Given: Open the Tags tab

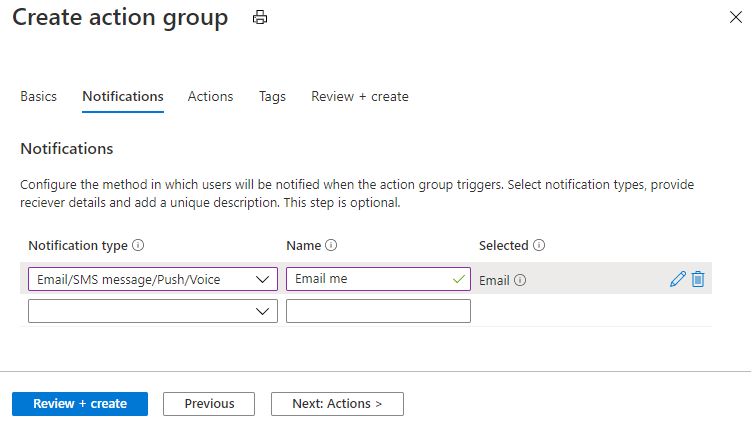Looking at the screenshot, I should point(272,96).
